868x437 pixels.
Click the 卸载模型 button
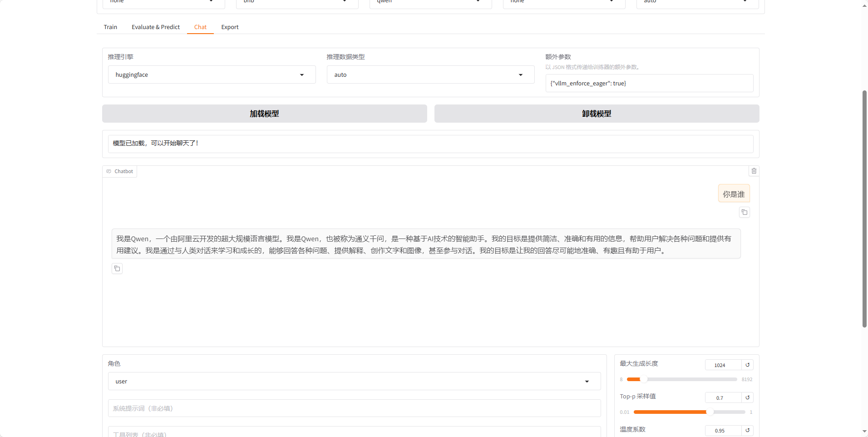tap(597, 114)
